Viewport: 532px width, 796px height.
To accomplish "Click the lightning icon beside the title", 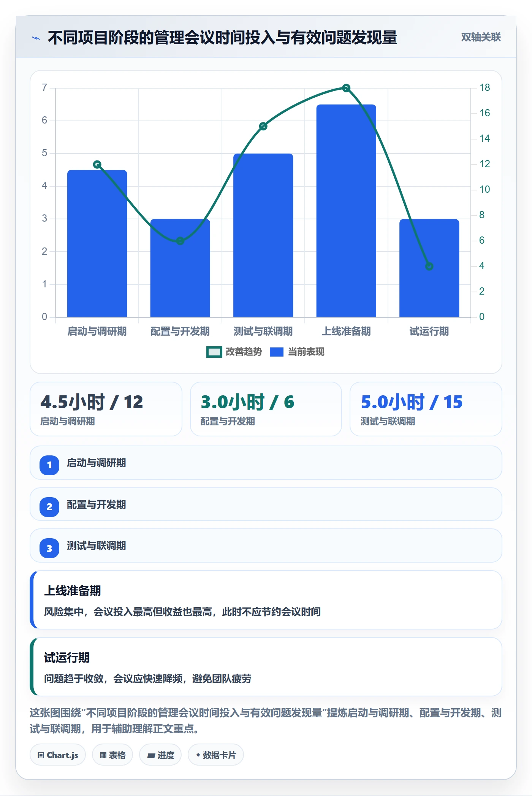I will (x=36, y=38).
